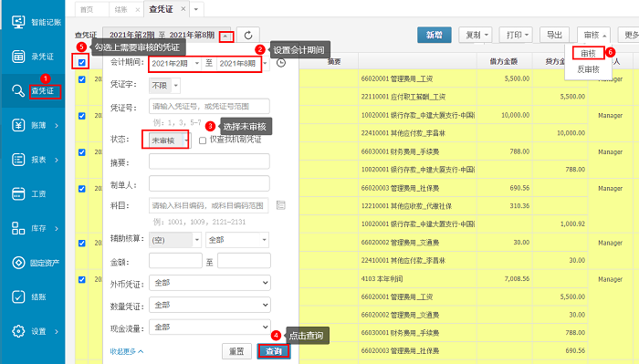Choose 反审核 from the dropdown menu
639x364 pixels.
[x=588, y=69]
